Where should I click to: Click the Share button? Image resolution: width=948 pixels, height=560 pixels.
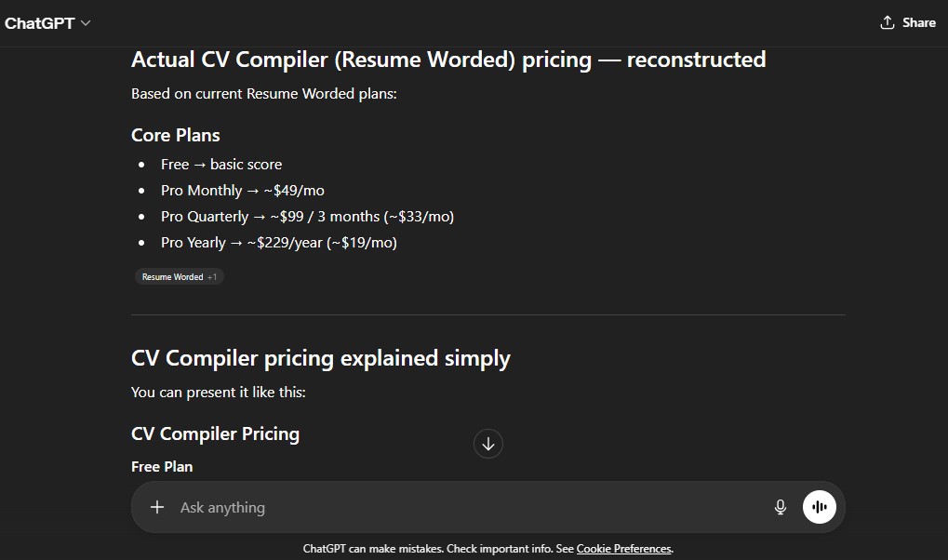tap(915, 21)
